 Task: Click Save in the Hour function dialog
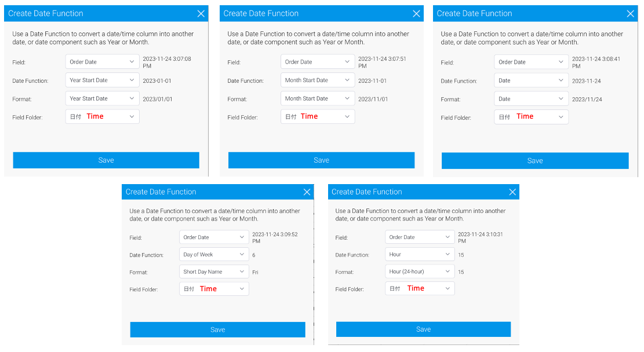423,329
